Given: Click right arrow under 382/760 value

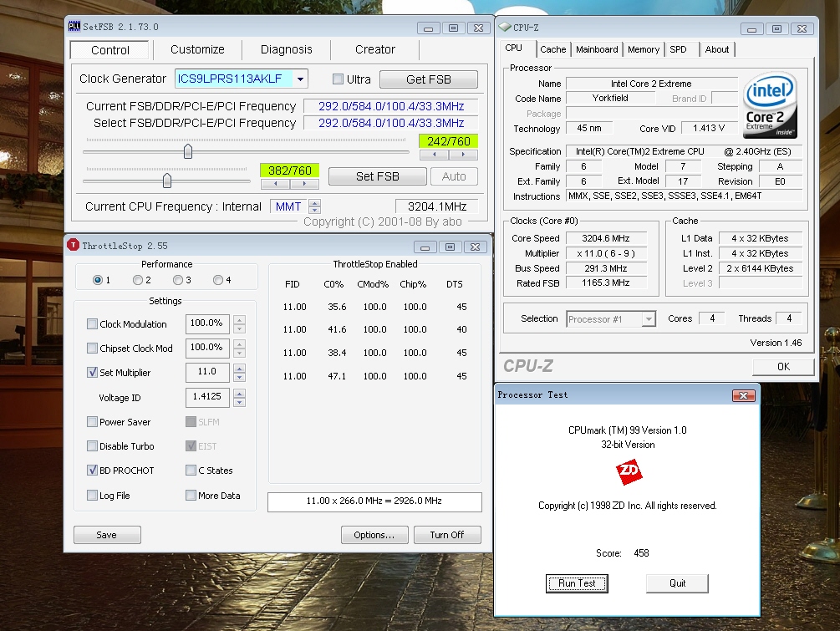Looking at the screenshot, I should 304,184.
